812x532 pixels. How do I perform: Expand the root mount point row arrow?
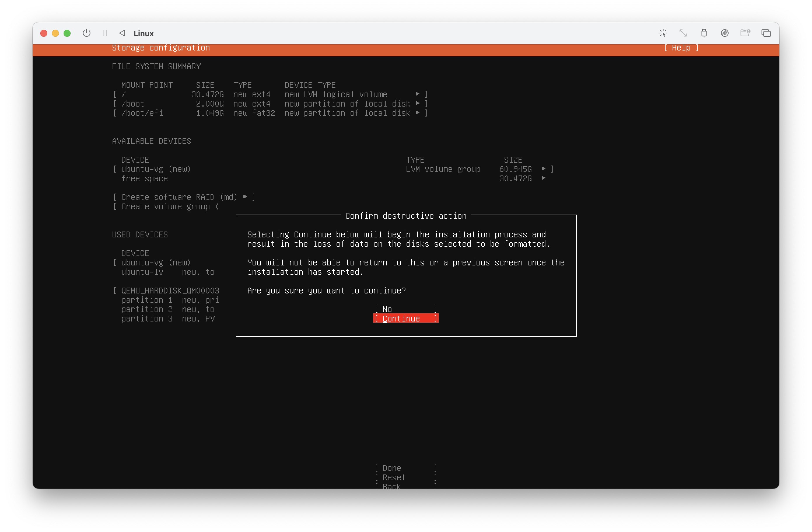(418, 94)
